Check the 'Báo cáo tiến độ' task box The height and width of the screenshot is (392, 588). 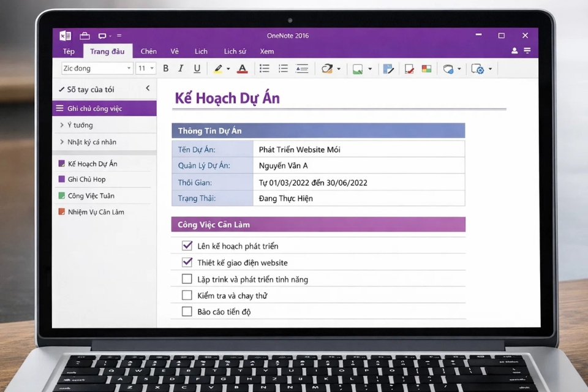(187, 311)
